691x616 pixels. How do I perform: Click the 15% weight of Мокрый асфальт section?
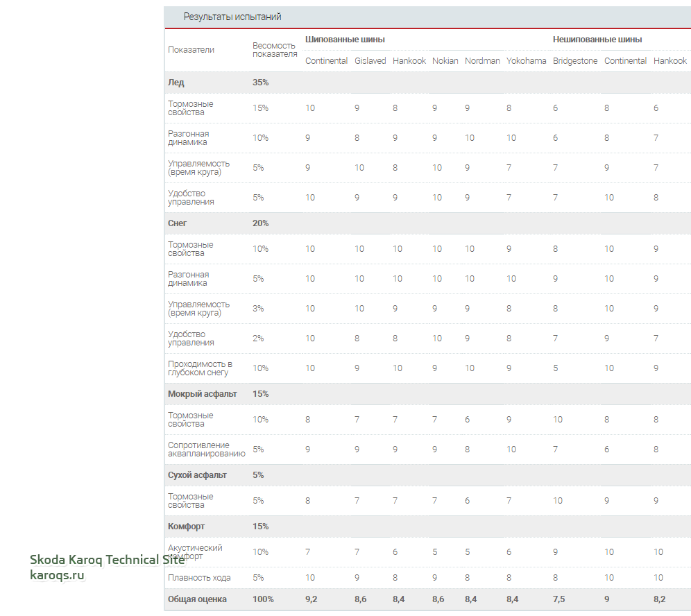point(260,394)
